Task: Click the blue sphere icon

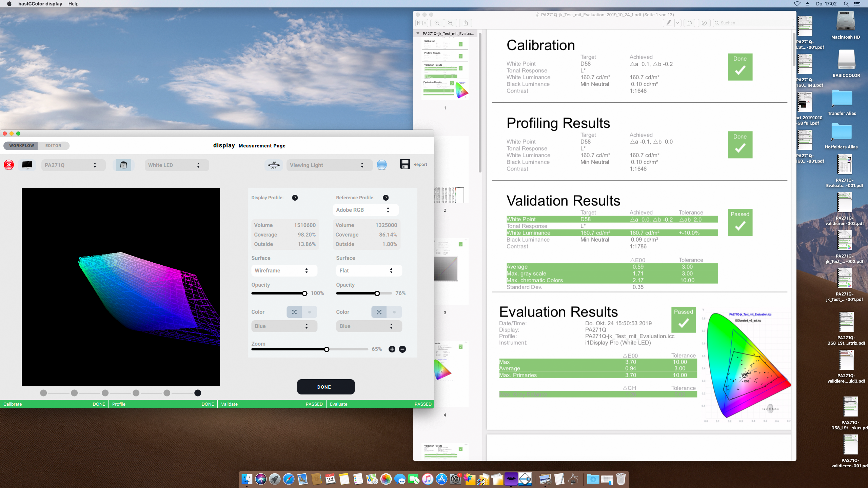Action: [x=381, y=165]
